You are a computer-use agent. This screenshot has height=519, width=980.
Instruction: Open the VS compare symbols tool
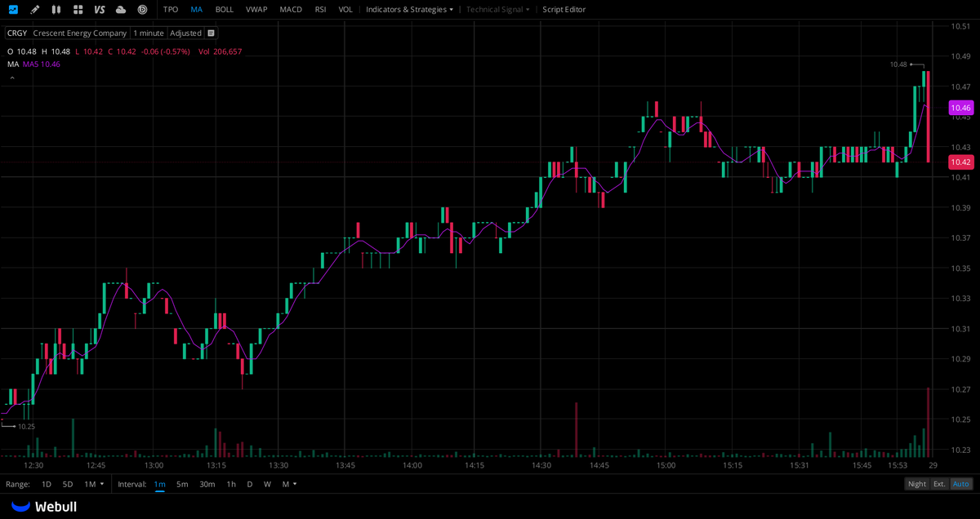tap(100, 10)
